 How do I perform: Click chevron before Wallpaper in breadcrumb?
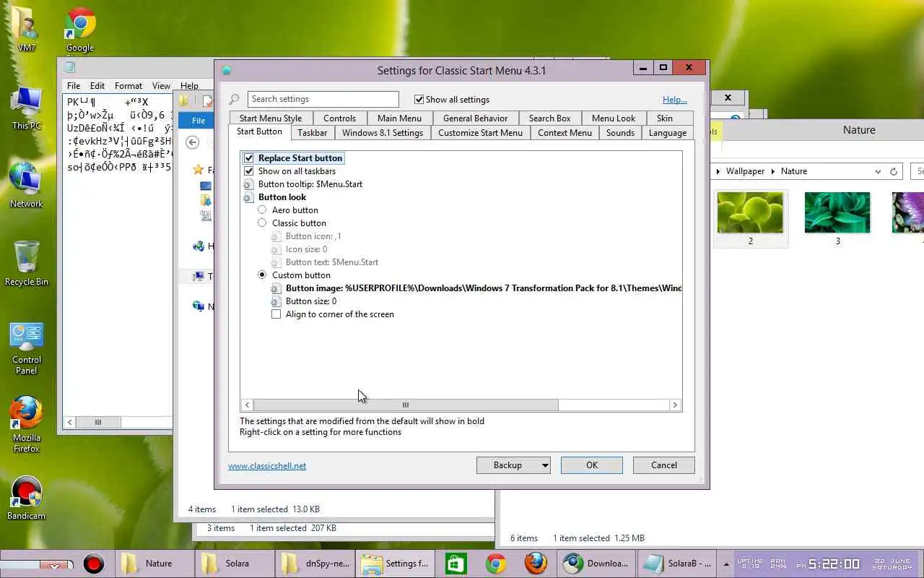[x=718, y=171]
